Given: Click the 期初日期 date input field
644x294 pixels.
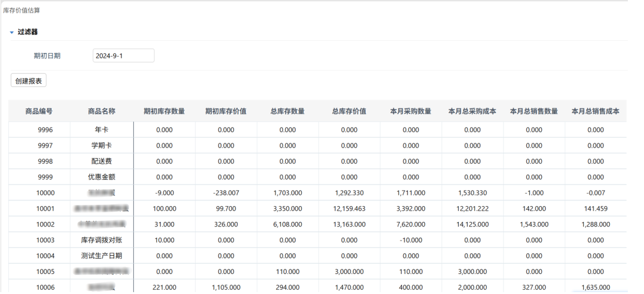Looking at the screenshot, I should click(x=124, y=55).
